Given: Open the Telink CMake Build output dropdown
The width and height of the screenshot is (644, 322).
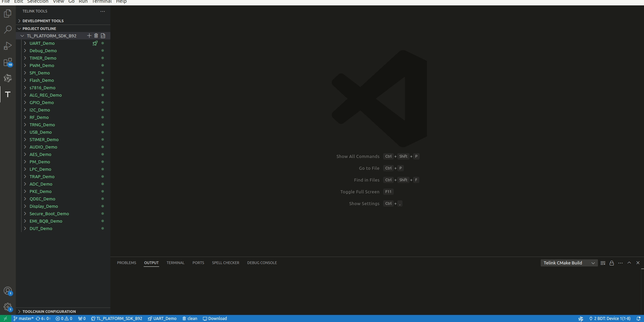Looking at the screenshot, I should [x=569, y=263].
